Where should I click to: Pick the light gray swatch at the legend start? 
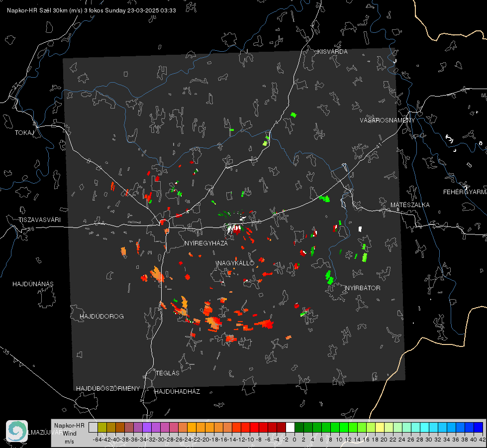click(93, 427)
